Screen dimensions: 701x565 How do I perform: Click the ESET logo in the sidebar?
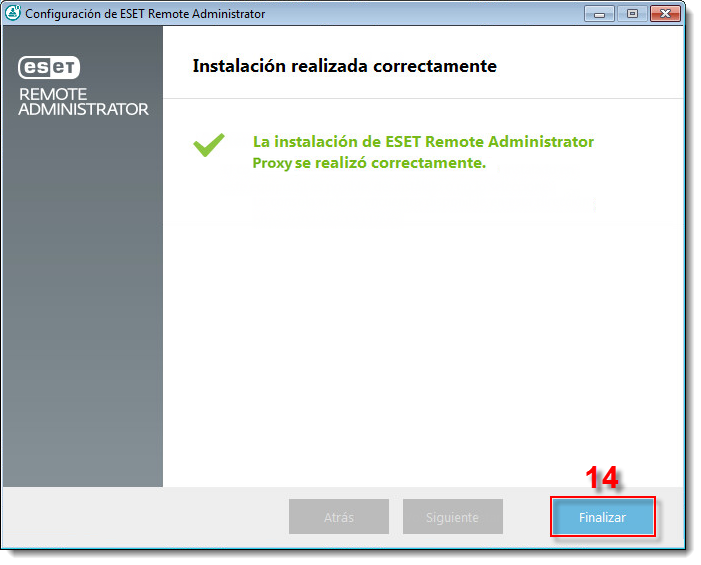(x=49, y=68)
